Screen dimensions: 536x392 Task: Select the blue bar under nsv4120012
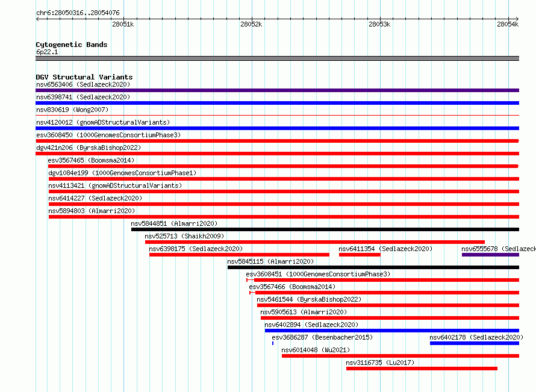277,128
